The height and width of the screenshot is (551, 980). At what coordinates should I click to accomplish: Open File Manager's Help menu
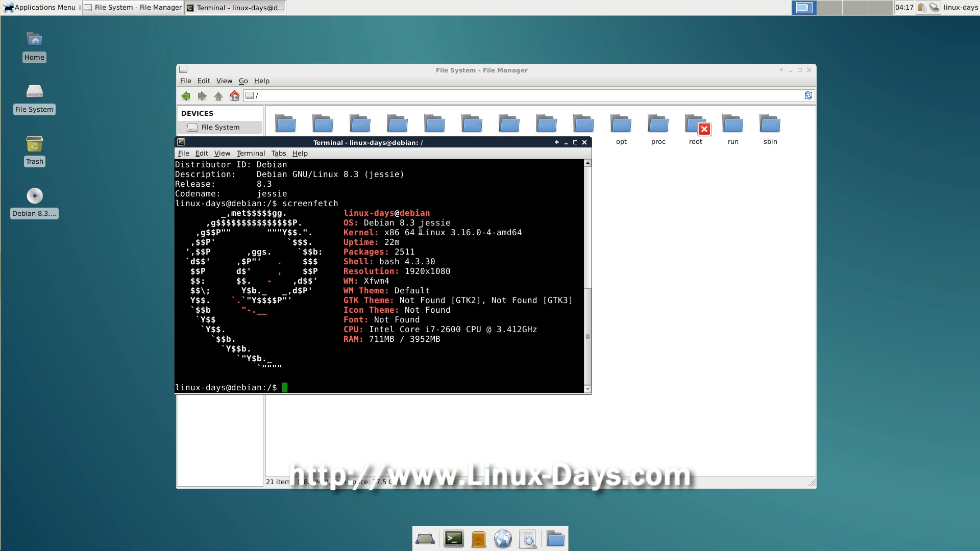(262, 81)
